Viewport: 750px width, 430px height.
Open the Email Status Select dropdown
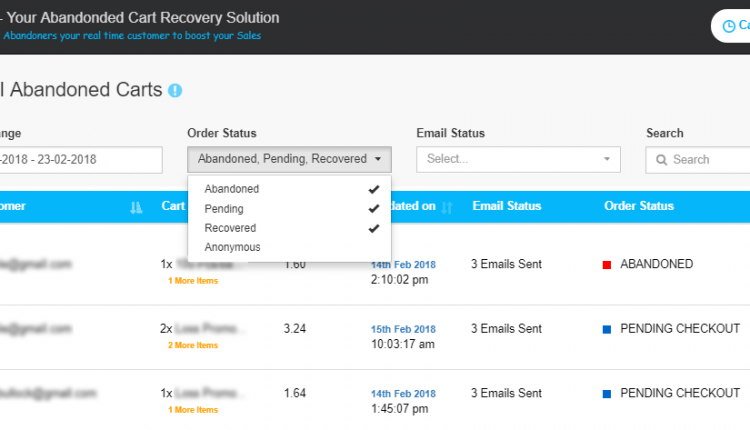[518, 159]
